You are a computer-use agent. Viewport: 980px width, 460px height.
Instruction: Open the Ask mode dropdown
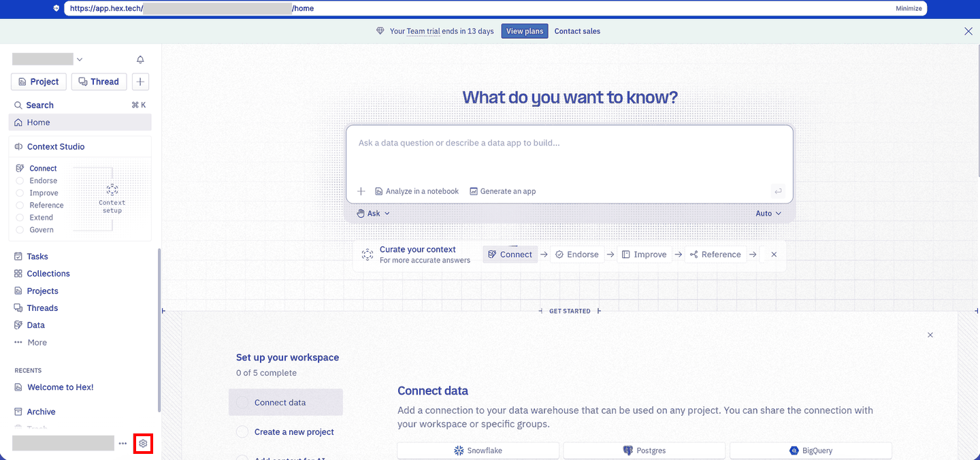(x=374, y=214)
